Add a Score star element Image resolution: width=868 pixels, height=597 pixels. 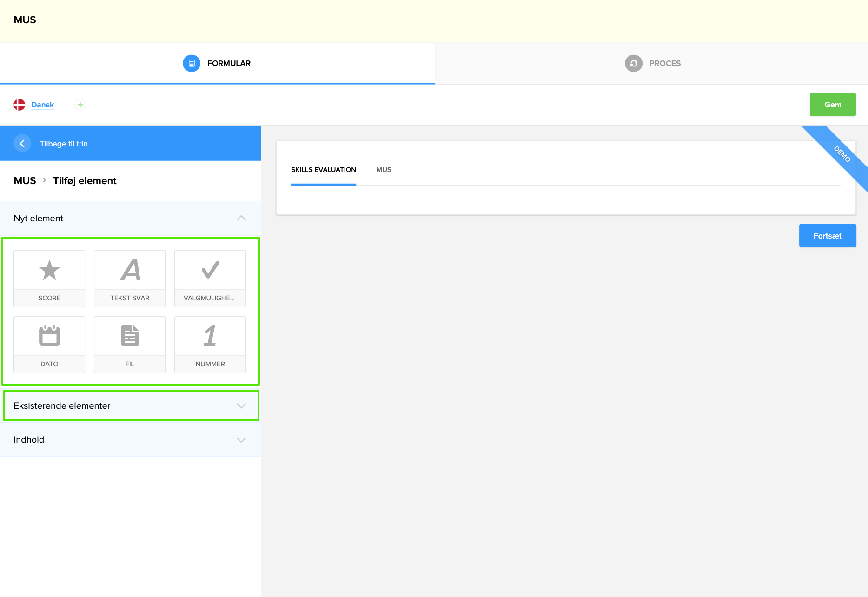pyautogui.click(x=49, y=279)
